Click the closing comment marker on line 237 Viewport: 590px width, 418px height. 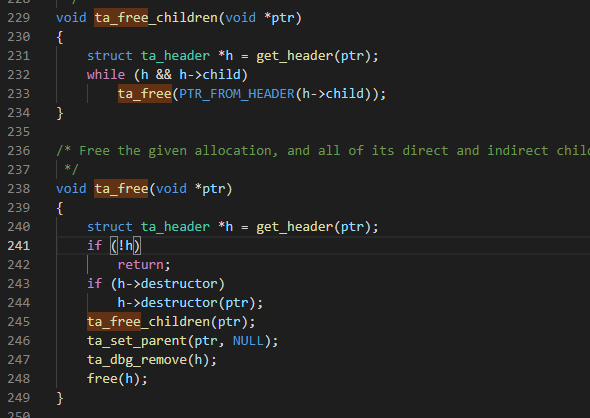click(x=71, y=170)
